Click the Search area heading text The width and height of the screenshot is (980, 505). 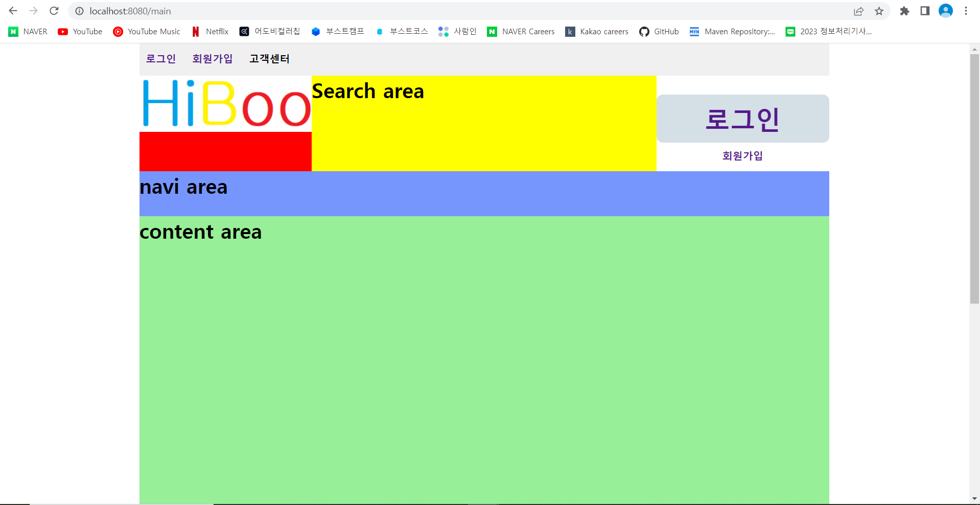368,91
